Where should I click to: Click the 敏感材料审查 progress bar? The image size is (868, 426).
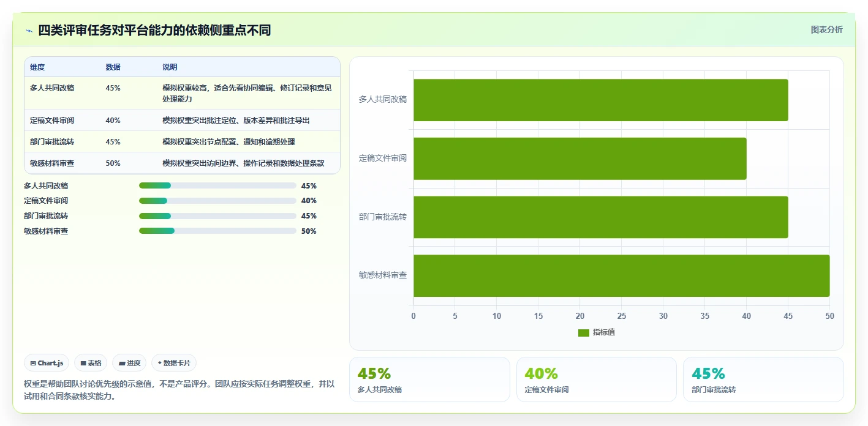[x=217, y=231]
